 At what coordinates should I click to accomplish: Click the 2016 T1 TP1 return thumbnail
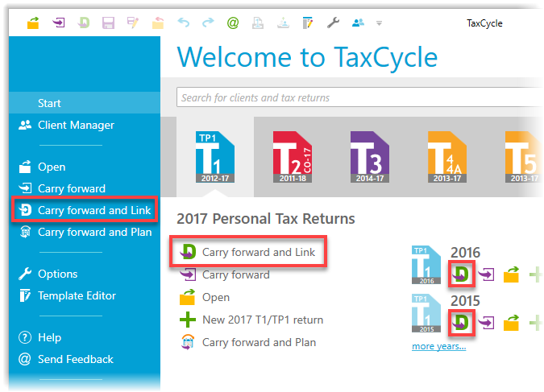coord(426,265)
